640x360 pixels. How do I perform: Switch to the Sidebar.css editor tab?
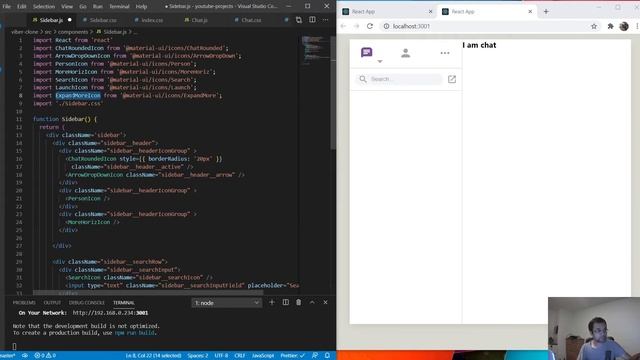click(x=103, y=20)
